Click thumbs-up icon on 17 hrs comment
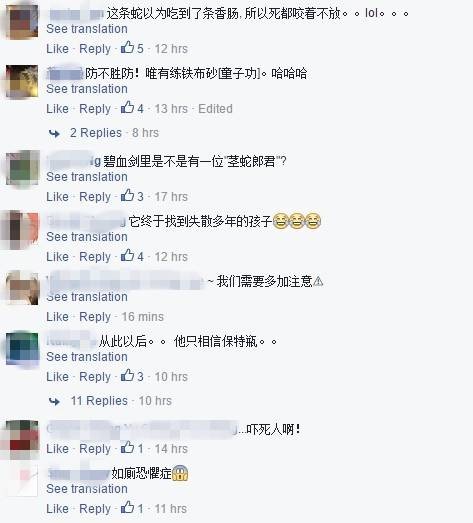This screenshot has height=523, width=473. click(127, 195)
